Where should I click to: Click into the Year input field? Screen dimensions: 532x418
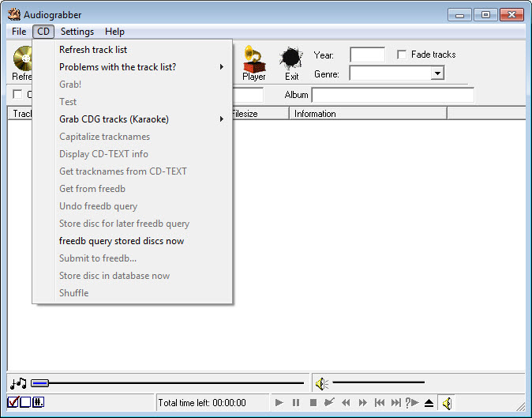tap(368, 55)
